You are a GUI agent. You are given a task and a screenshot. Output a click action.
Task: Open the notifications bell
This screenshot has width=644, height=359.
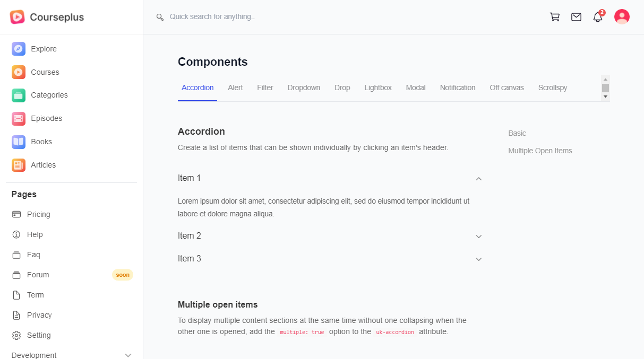(x=598, y=17)
